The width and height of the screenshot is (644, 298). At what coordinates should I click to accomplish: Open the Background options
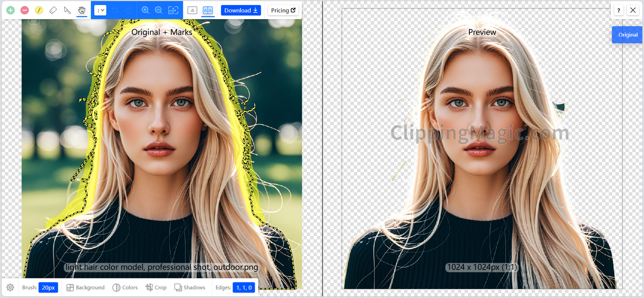tap(86, 287)
